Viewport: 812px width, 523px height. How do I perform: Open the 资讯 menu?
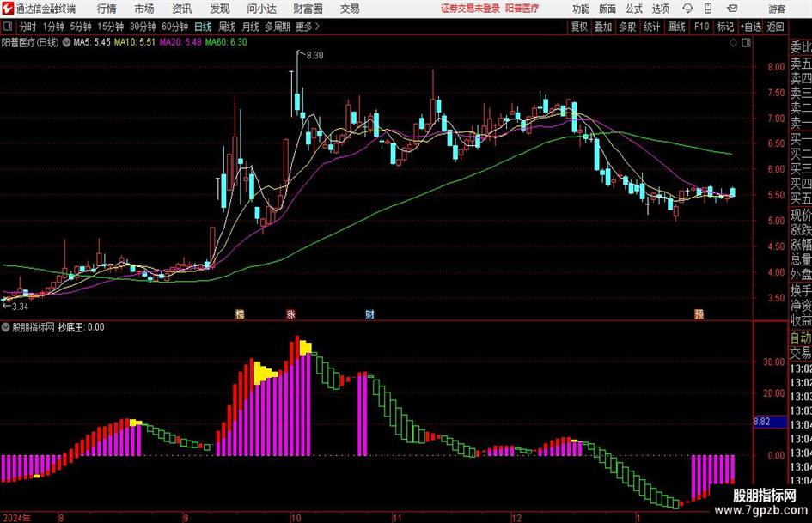[182, 9]
